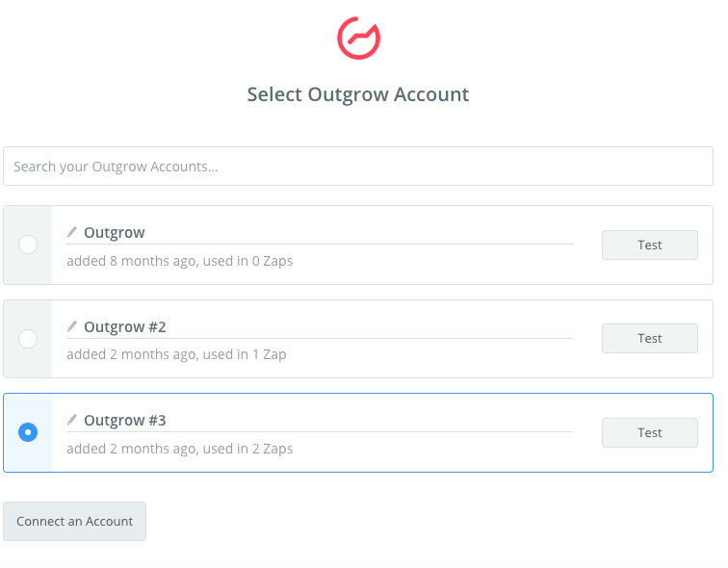Click the selected Outgrow #3 radio button
The height and width of the screenshot is (568, 728).
coord(28,432)
